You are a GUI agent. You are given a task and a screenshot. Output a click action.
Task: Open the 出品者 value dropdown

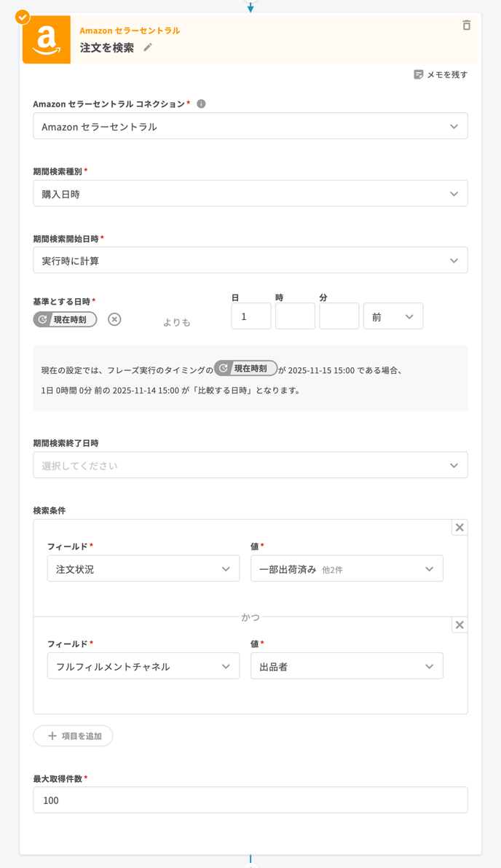[x=347, y=666]
